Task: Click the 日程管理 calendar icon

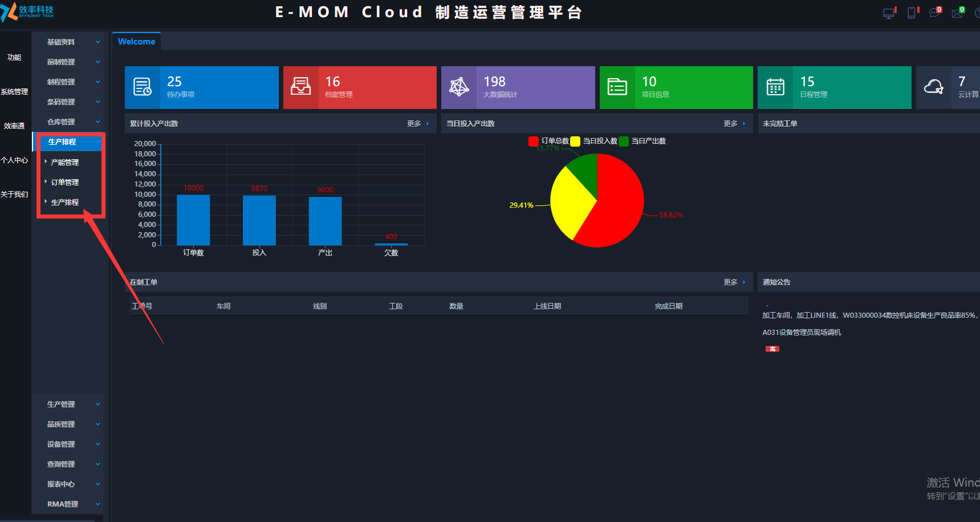Action: coord(775,87)
